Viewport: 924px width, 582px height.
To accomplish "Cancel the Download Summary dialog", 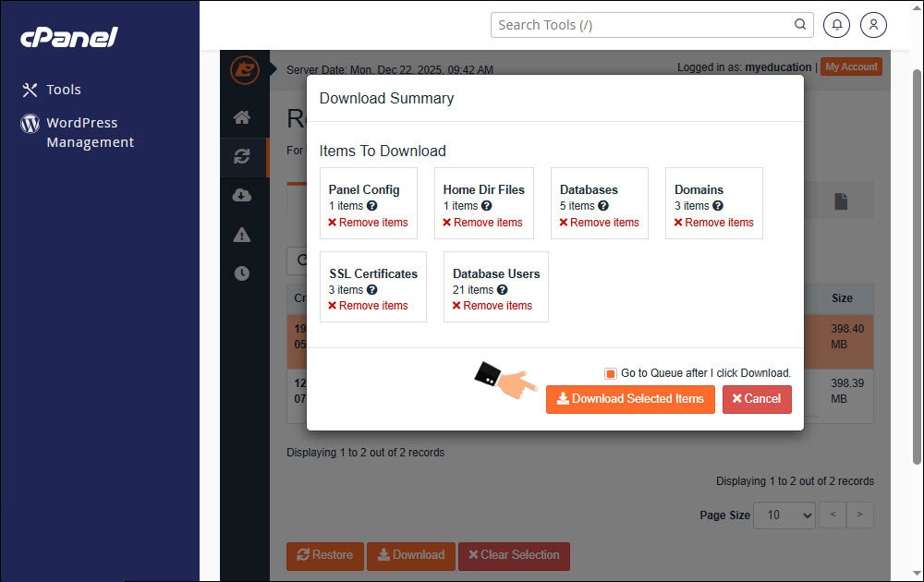I will point(757,399).
